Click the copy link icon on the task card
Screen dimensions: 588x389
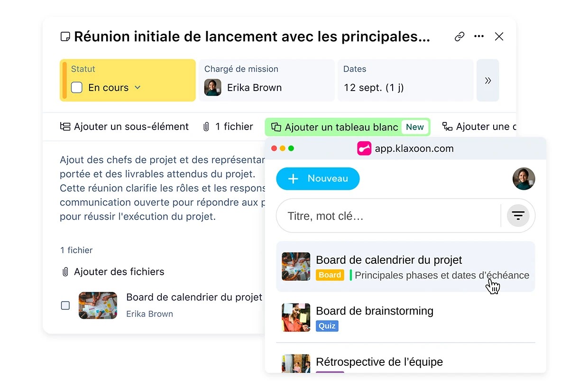point(459,36)
